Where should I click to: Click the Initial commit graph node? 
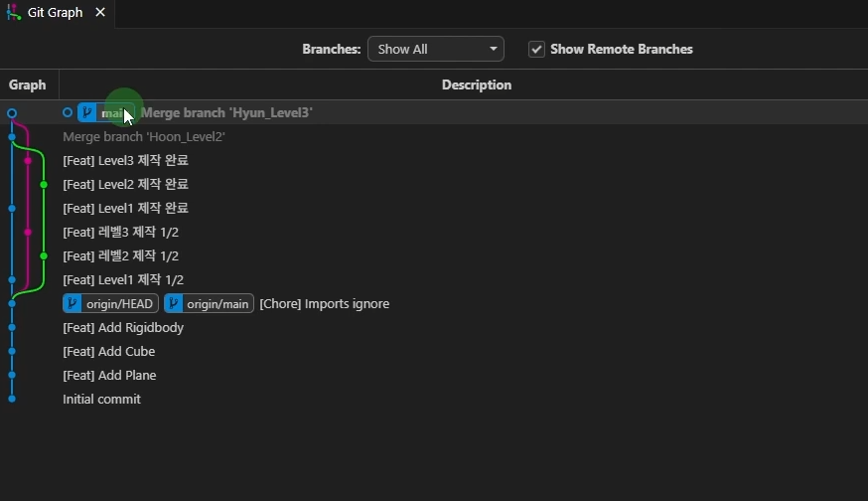(12, 399)
